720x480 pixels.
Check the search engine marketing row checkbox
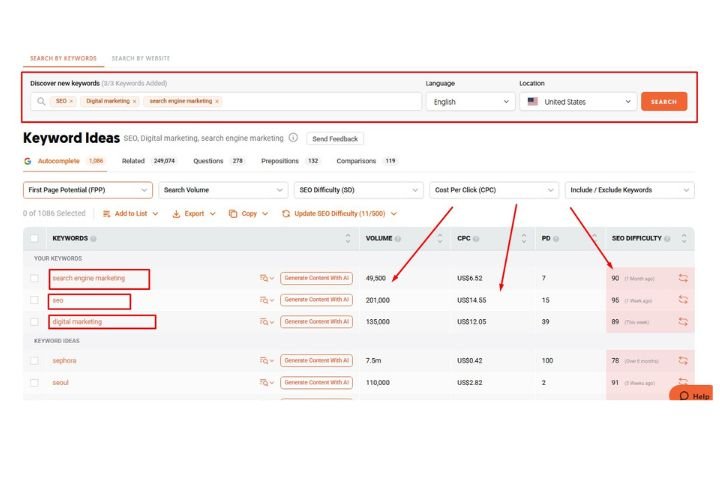click(x=34, y=278)
